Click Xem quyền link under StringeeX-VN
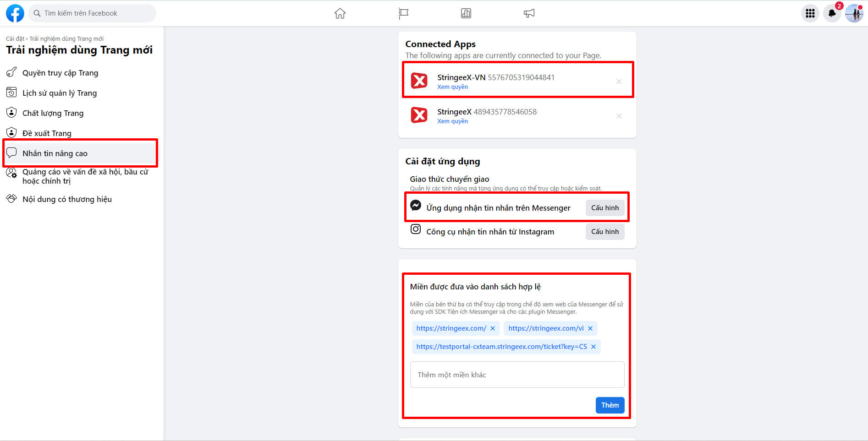 tap(452, 87)
